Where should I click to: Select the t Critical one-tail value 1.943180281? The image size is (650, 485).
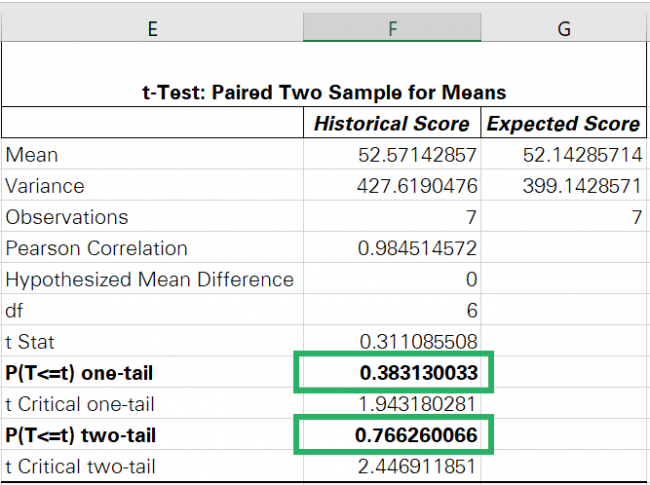pyautogui.click(x=418, y=405)
